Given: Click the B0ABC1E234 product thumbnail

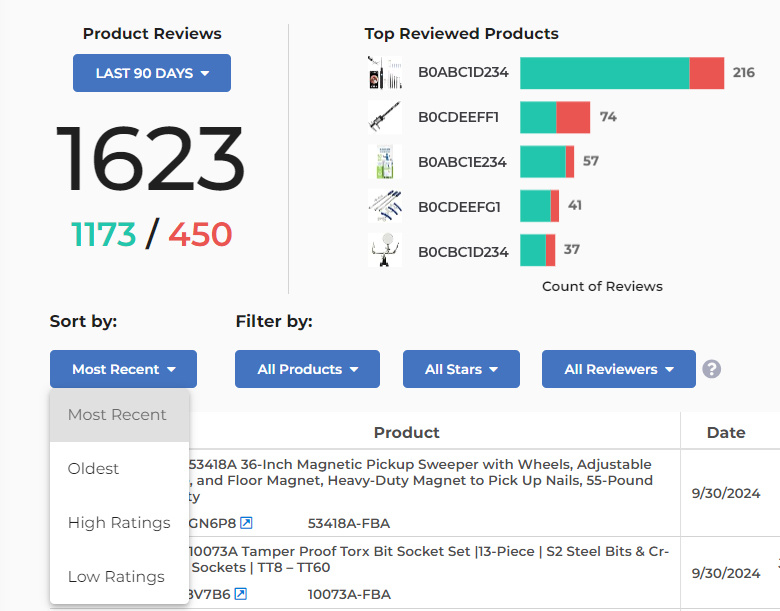Looking at the screenshot, I should (385, 162).
